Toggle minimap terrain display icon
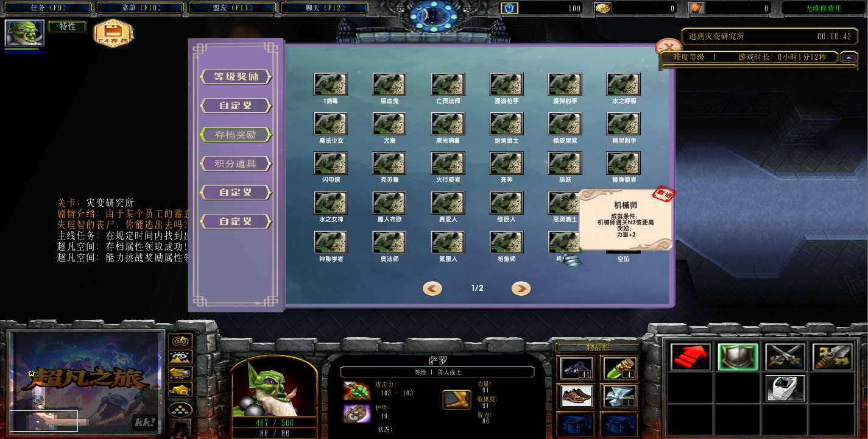Viewport: 868px width, 439px height. click(180, 357)
